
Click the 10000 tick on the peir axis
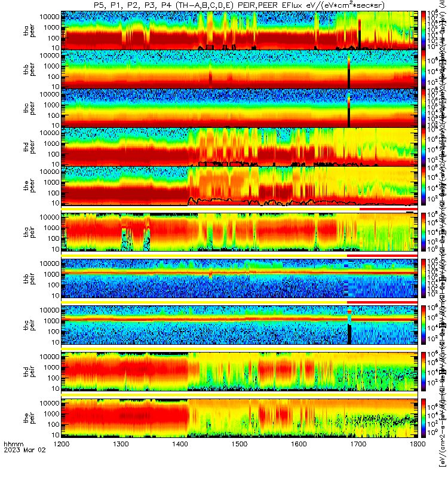[x=50, y=403]
